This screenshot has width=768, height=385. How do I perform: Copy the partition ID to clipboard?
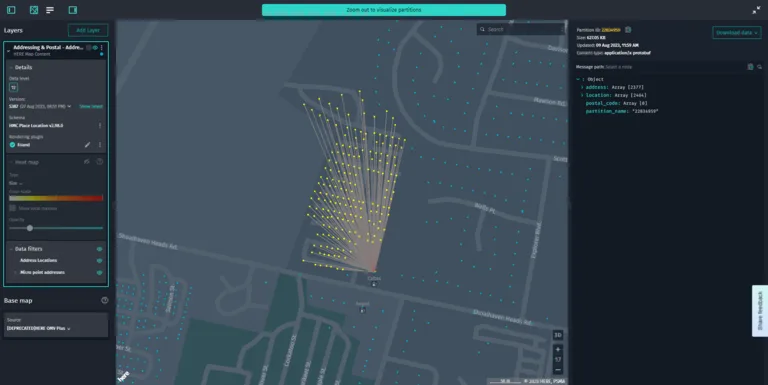(x=628, y=30)
